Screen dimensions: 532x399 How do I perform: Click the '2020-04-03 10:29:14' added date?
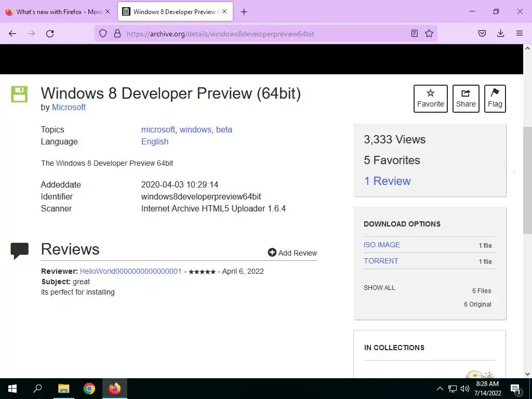(179, 185)
